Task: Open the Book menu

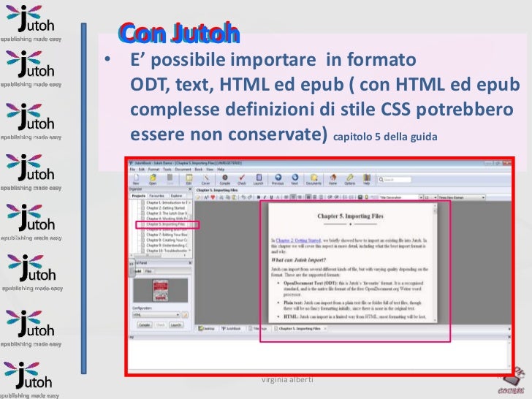Action: (199, 169)
